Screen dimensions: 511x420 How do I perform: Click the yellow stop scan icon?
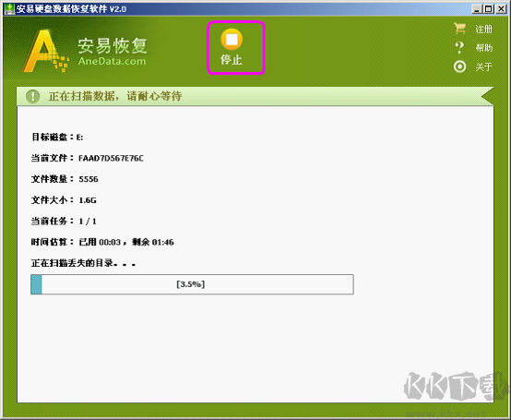[232, 40]
